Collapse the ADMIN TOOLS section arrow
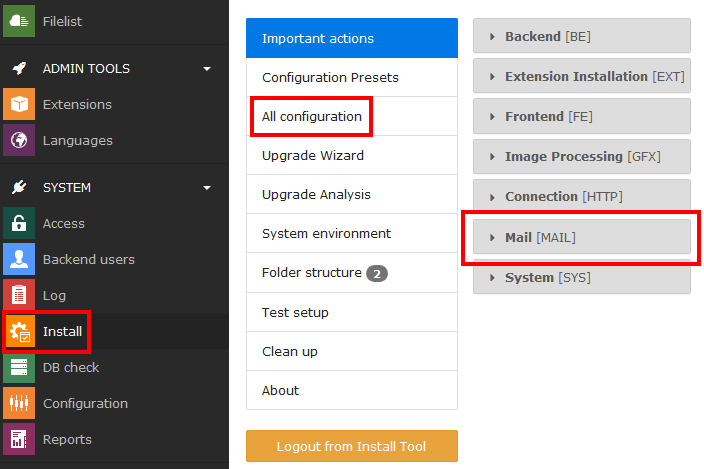The width and height of the screenshot is (704, 469). coord(207,69)
